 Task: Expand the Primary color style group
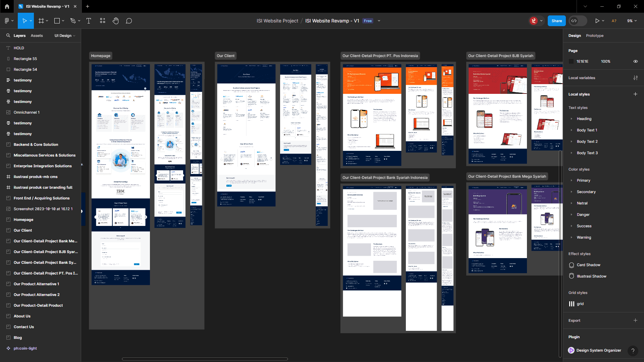click(x=572, y=180)
